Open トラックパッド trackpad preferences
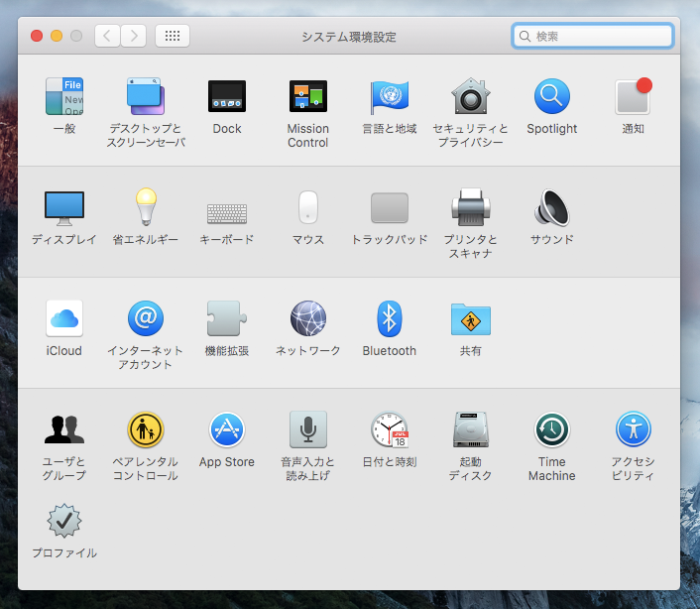700x609 pixels. tap(390, 207)
